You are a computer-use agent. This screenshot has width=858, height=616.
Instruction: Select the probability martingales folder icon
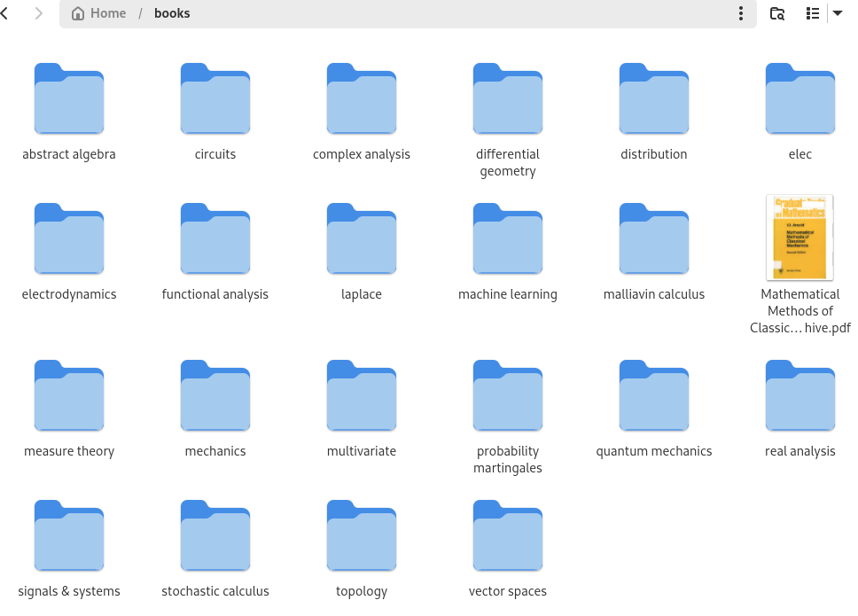(508, 395)
